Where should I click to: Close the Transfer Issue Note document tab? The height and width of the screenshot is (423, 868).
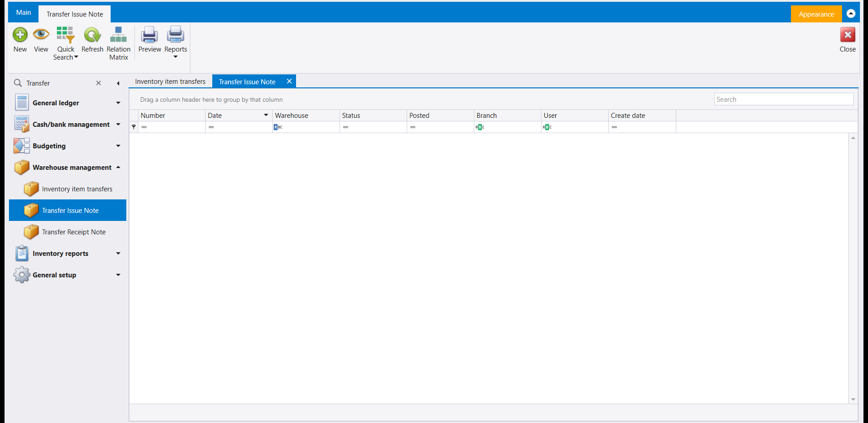click(x=289, y=81)
